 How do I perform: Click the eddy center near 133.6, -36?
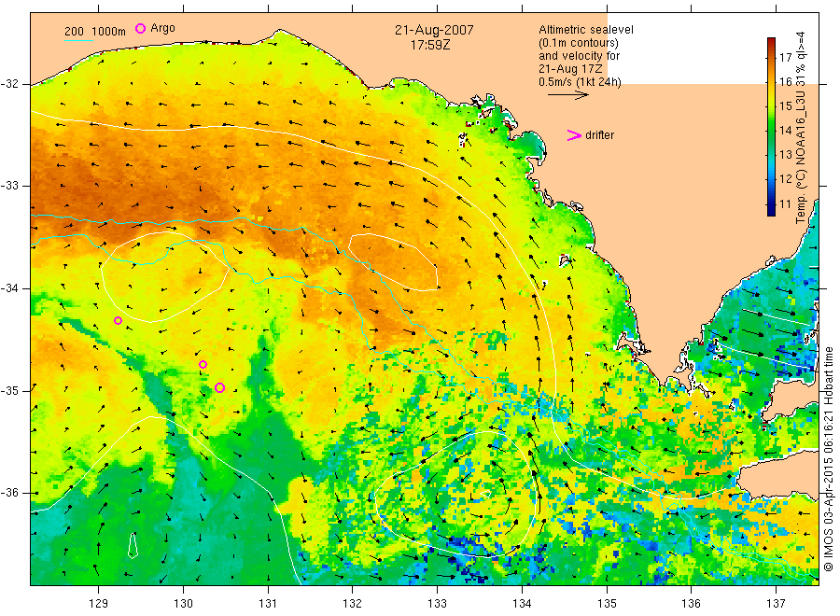[485, 494]
